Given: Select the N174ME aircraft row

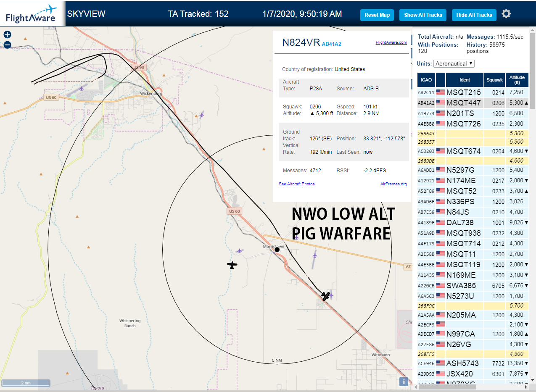Looking at the screenshot, I should click(473, 180).
